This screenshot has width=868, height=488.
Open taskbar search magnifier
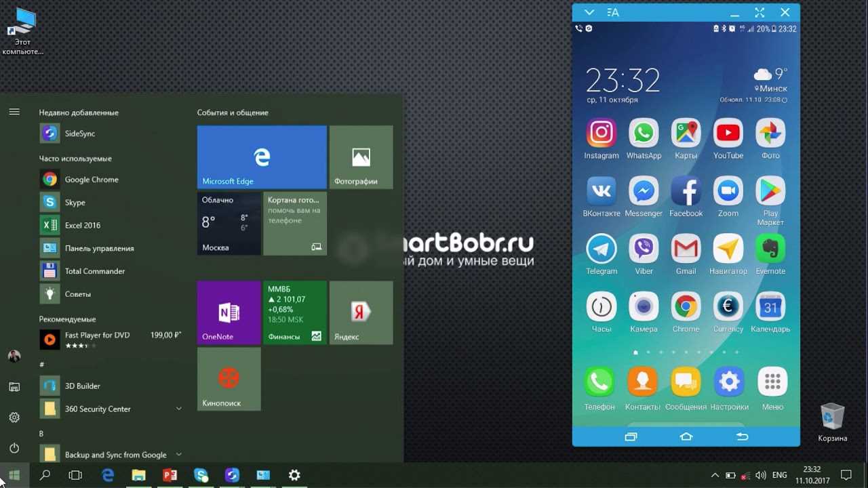point(45,475)
